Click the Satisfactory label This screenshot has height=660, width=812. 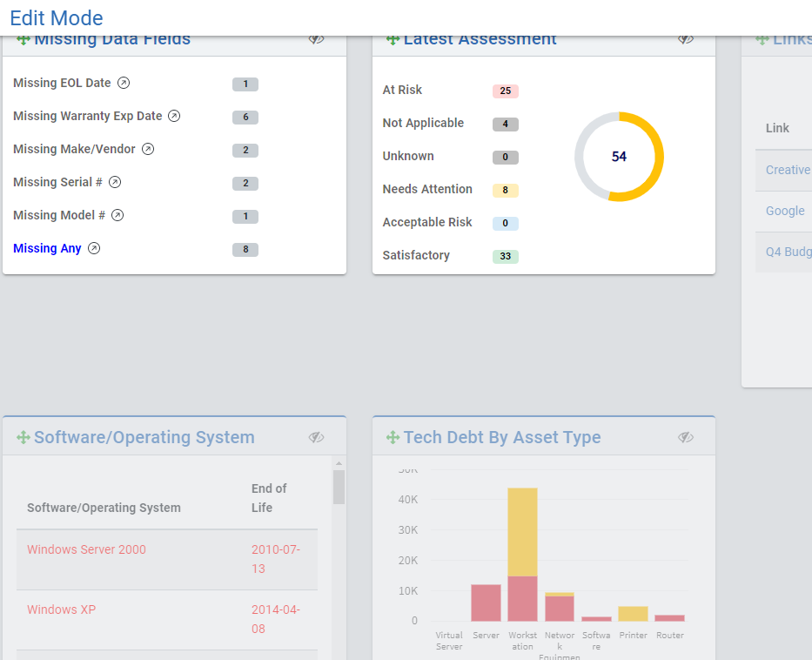pyautogui.click(x=416, y=255)
